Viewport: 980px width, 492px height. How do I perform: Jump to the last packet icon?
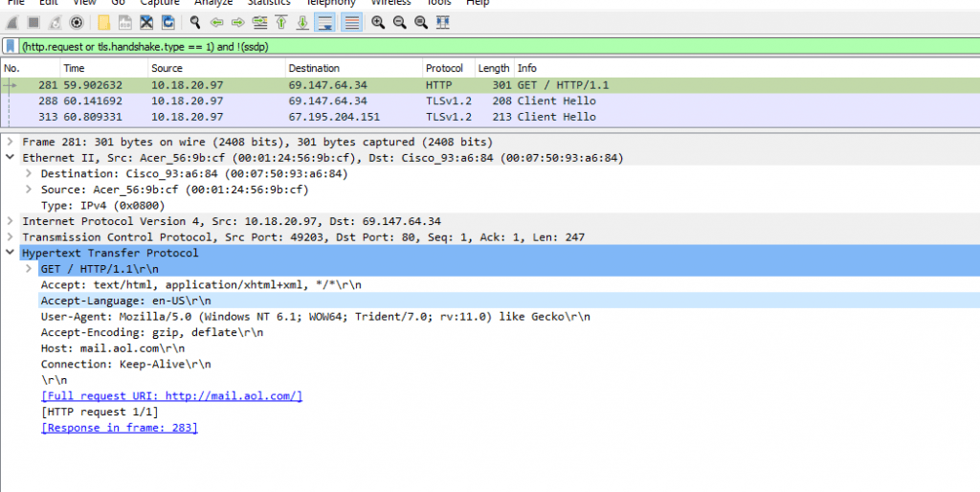coord(302,22)
